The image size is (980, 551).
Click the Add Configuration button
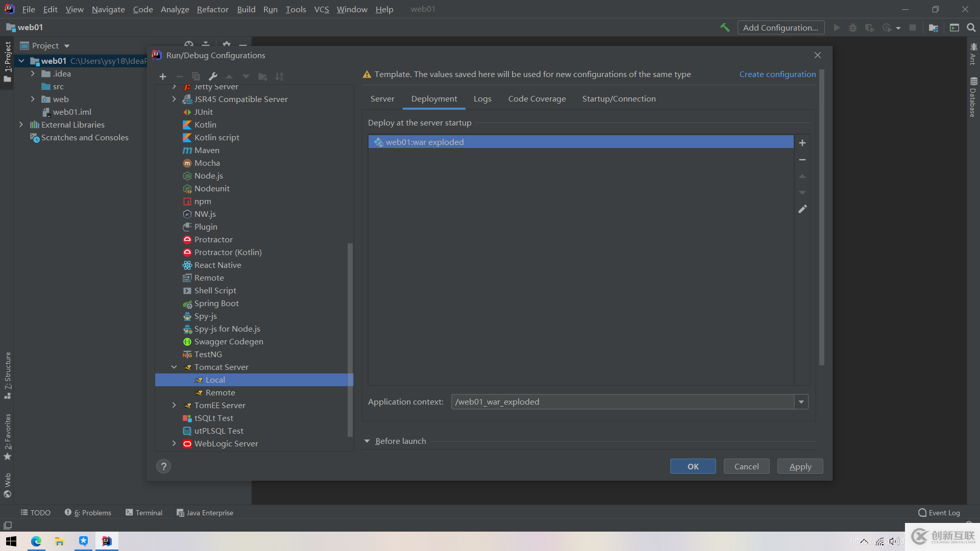coord(780,28)
